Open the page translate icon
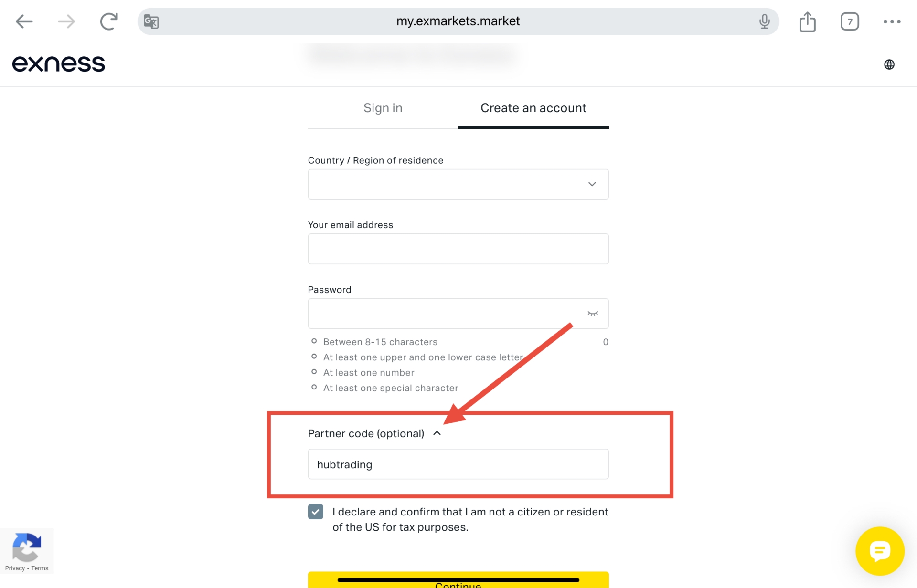Viewport: 917px width, 588px height. pyautogui.click(x=151, y=21)
